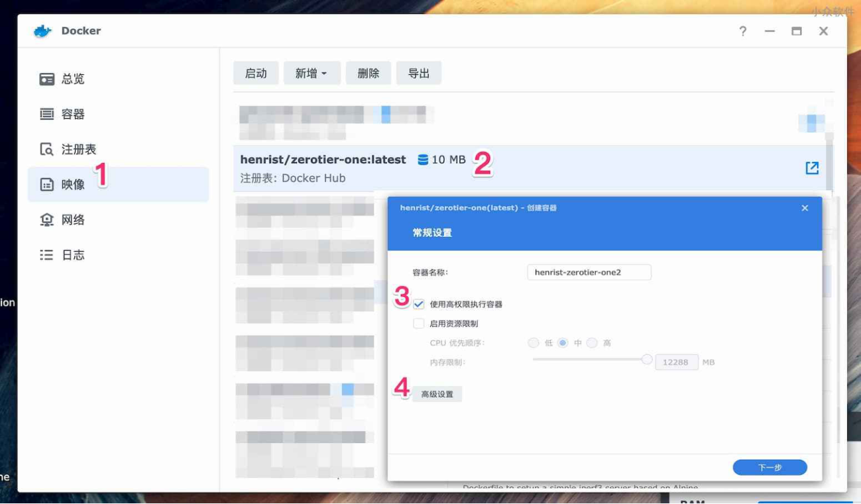This screenshot has width=861, height=504.
Task: Click the 删除 delete button
Action: (368, 73)
